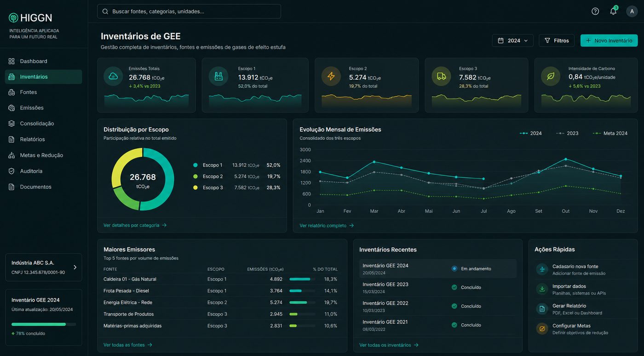Open Metas e Redução in the sidebar
Screen dimensions: 644x356
click(x=44, y=155)
